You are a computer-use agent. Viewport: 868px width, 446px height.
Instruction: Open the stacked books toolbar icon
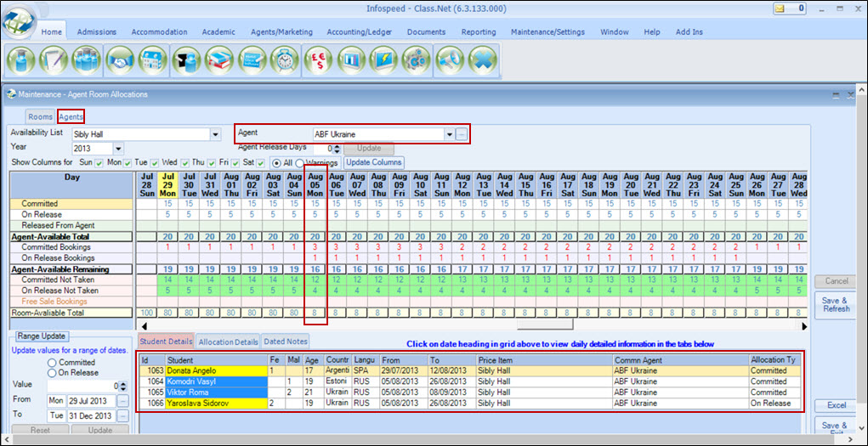tap(218, 61)
